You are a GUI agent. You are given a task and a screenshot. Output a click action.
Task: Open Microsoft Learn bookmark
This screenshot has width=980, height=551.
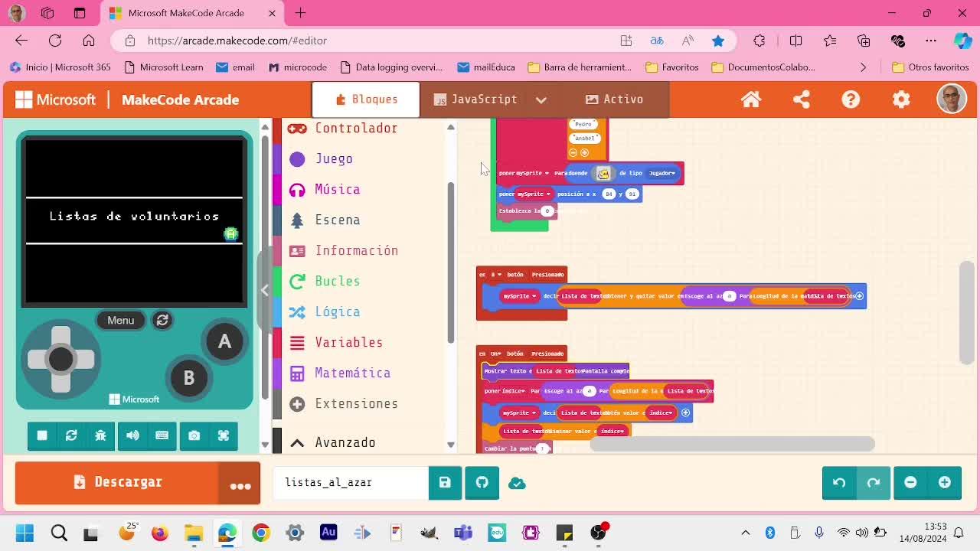click(x=163, y=67)
